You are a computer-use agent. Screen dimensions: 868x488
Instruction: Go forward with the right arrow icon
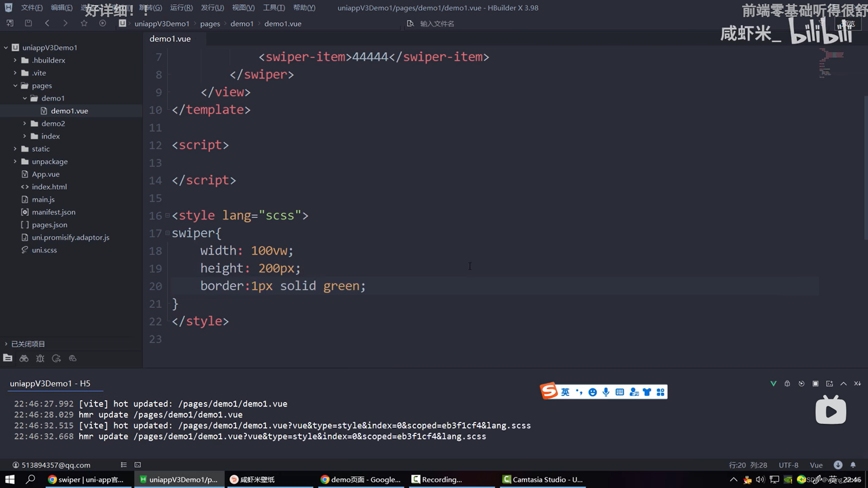(x=66, y=23)
